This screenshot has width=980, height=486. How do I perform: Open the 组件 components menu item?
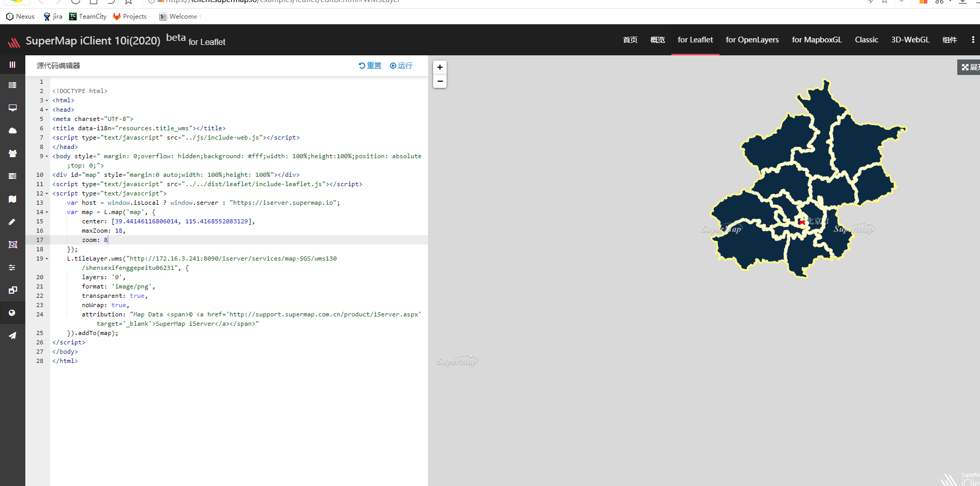point(950,40)
